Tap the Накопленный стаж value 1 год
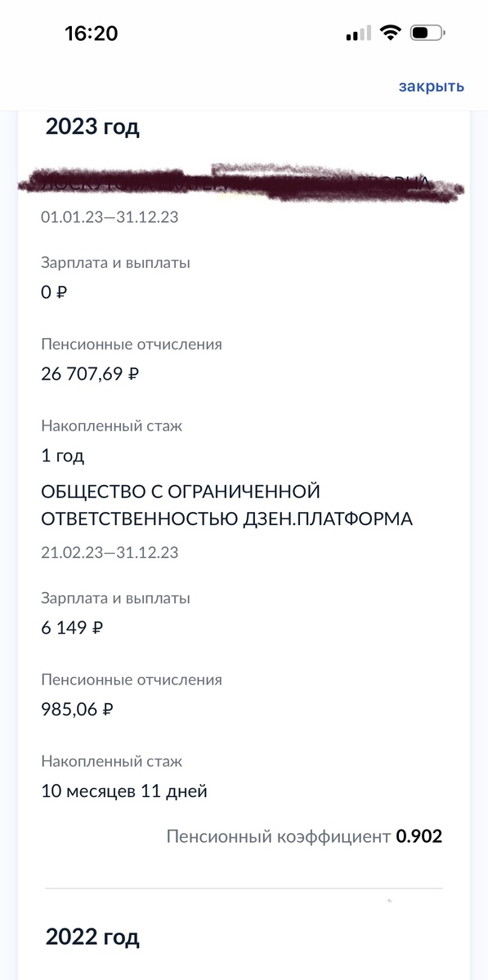This screenshot has height=980, width=488. [63, 457]
